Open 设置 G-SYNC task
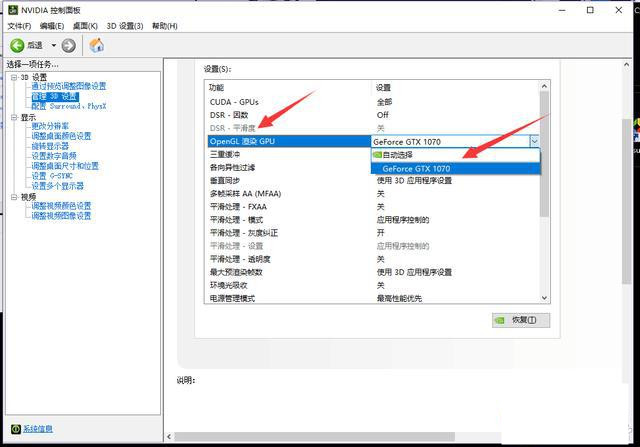This screenshot has width=640, height=447. click(52, 176)
